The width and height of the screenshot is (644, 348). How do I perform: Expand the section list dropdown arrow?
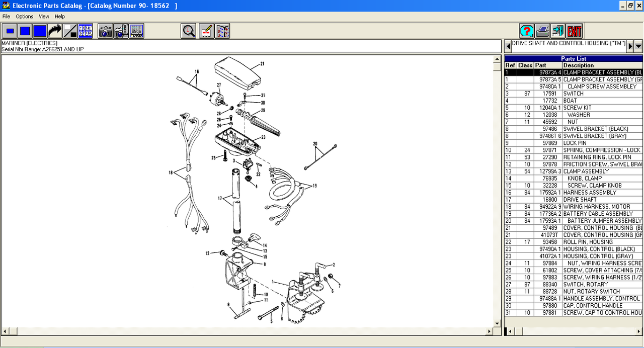pos(638,46)
